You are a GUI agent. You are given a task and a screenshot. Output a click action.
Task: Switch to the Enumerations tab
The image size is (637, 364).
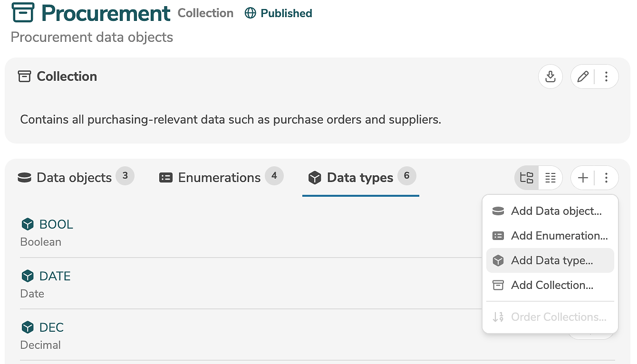coord(220,178)
